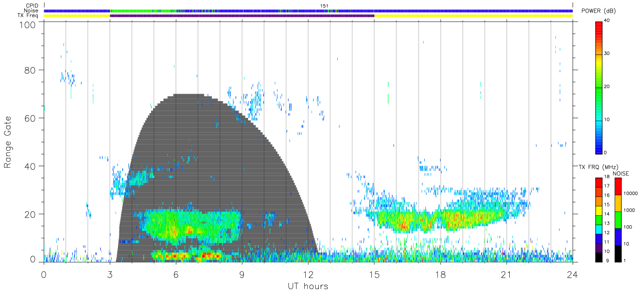This screenshot has width=644, height=297.
Task: Click x-axis tick label '3'
Action: (x=110, y=274)
